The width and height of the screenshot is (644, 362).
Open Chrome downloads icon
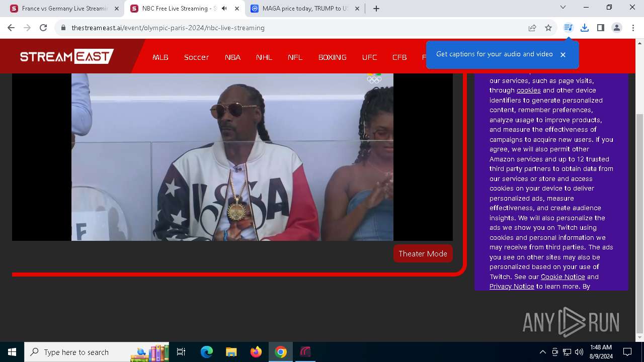point(585,28)
